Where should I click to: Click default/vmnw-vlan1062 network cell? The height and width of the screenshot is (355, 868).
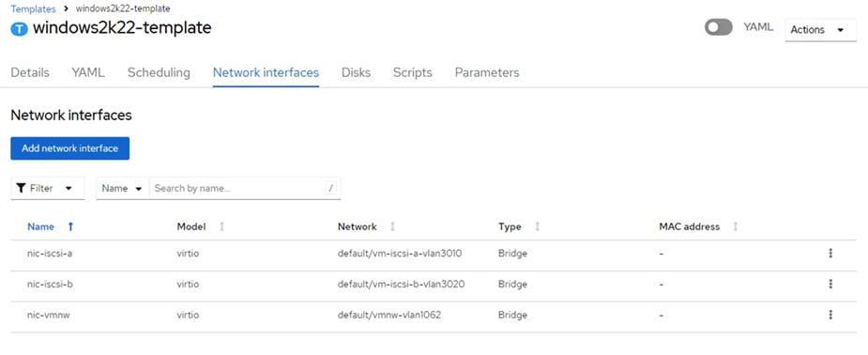point(389,316)
